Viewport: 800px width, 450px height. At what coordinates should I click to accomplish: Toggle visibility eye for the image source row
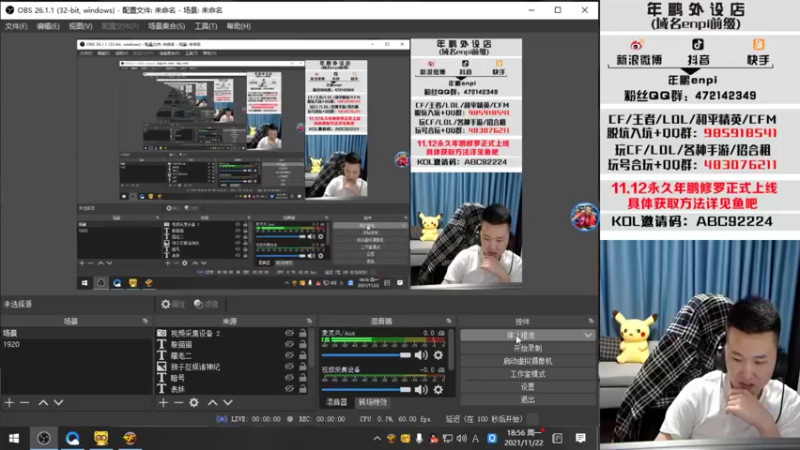(x=289, y=366)
